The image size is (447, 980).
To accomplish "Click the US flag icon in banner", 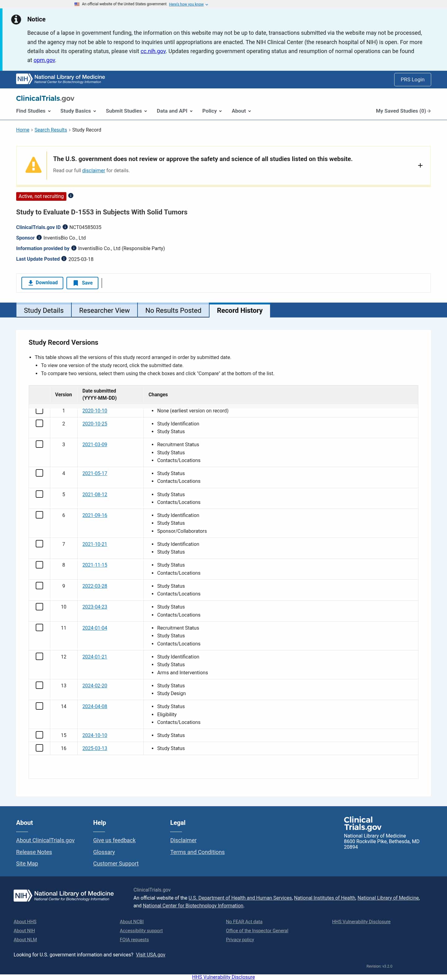I will point(77,4).
